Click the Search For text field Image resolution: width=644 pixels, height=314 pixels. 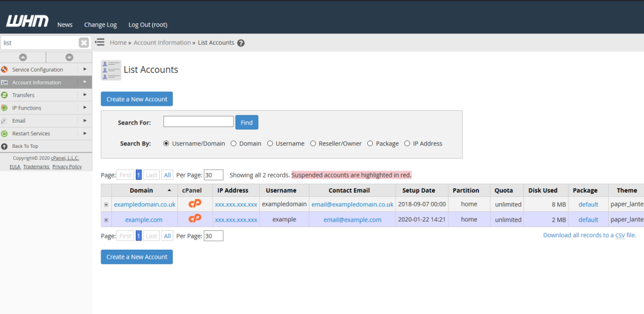click(198, 122)
